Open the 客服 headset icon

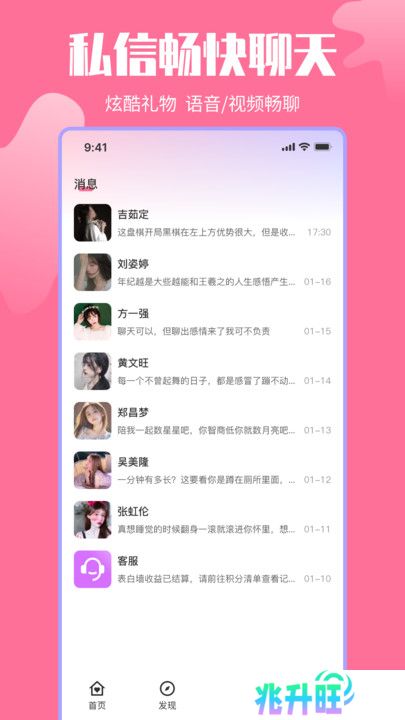93,569
